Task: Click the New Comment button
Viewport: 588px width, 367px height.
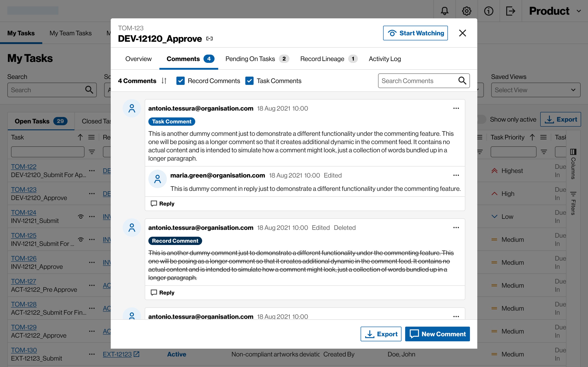Action: [437, 334]
